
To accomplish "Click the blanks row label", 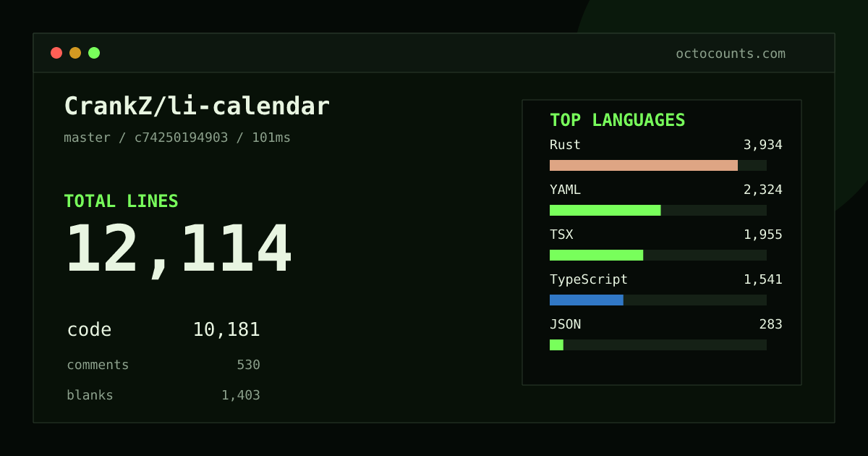I will [x=90, y=395].
